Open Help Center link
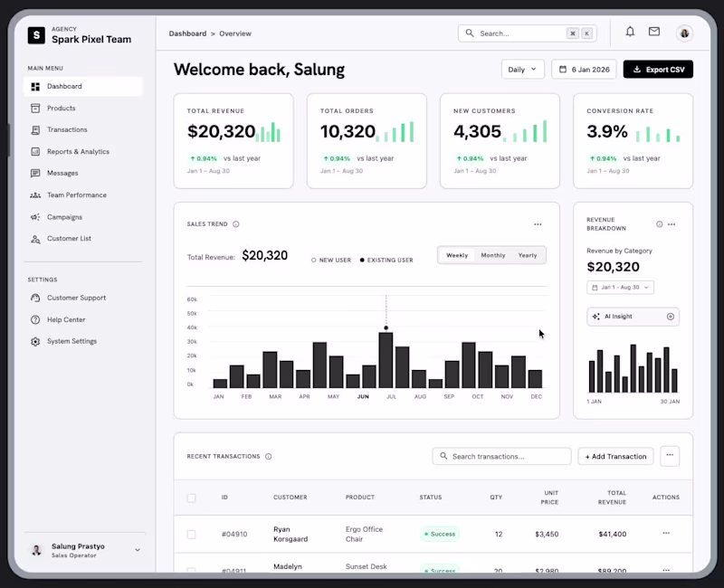 [66, 319]
